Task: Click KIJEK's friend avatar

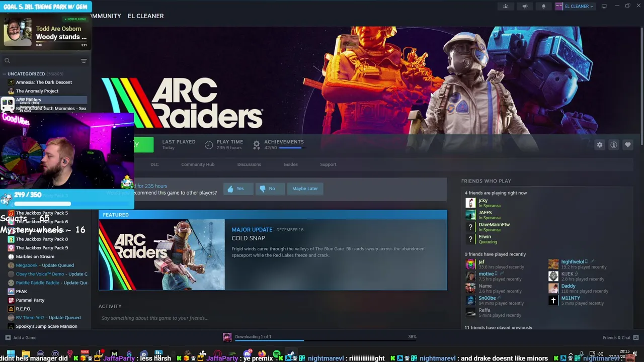Action: (553, 276)
